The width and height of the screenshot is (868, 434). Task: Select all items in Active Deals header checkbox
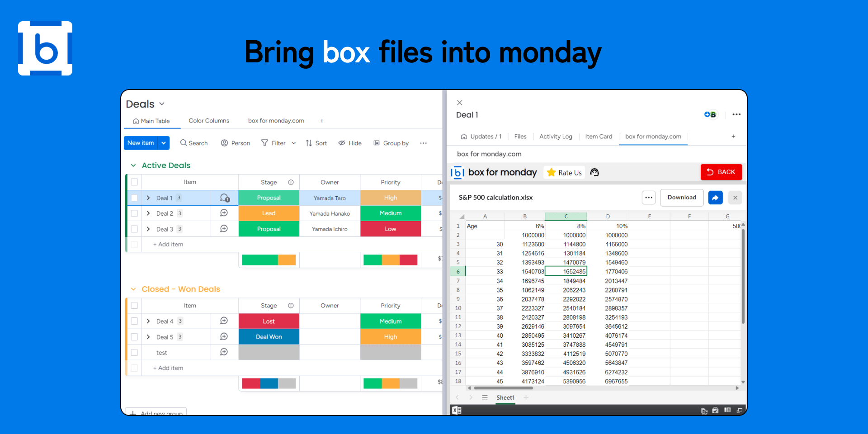pyautogui.click(x=134, y=182)
